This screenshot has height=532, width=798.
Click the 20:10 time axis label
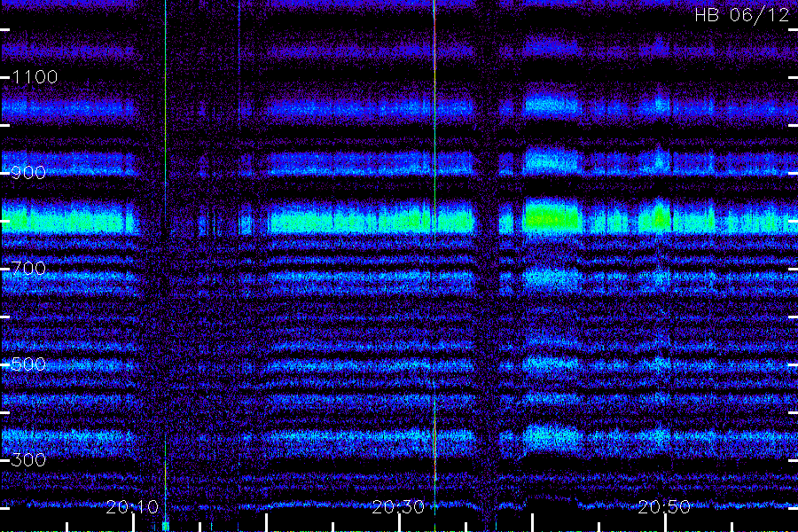tap(132, 506)
